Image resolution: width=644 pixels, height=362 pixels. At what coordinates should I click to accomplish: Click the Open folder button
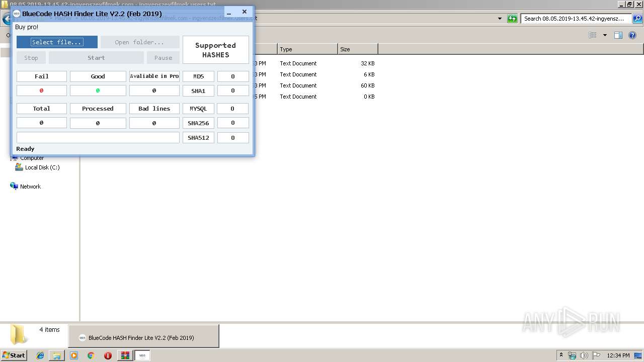coord(140,42)
